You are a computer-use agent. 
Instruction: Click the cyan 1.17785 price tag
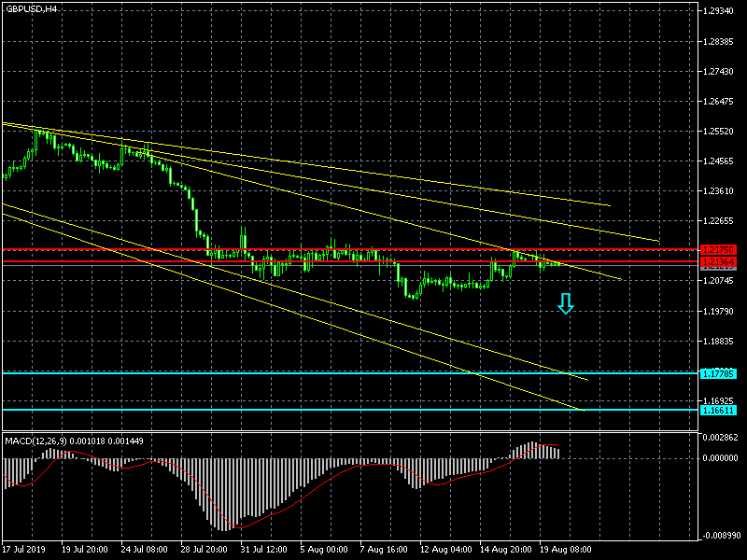pyautogui.click(x=718, y=373)
